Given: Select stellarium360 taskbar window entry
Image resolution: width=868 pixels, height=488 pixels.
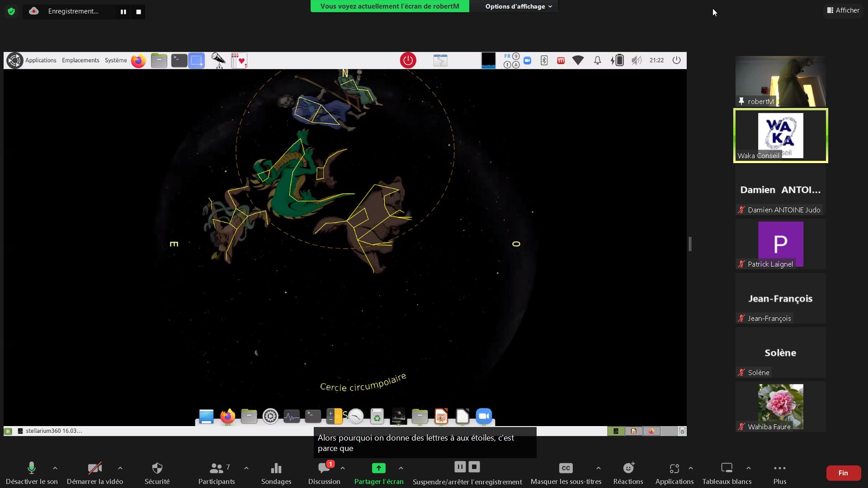Looking at the screenshot, I should [50, 431].
